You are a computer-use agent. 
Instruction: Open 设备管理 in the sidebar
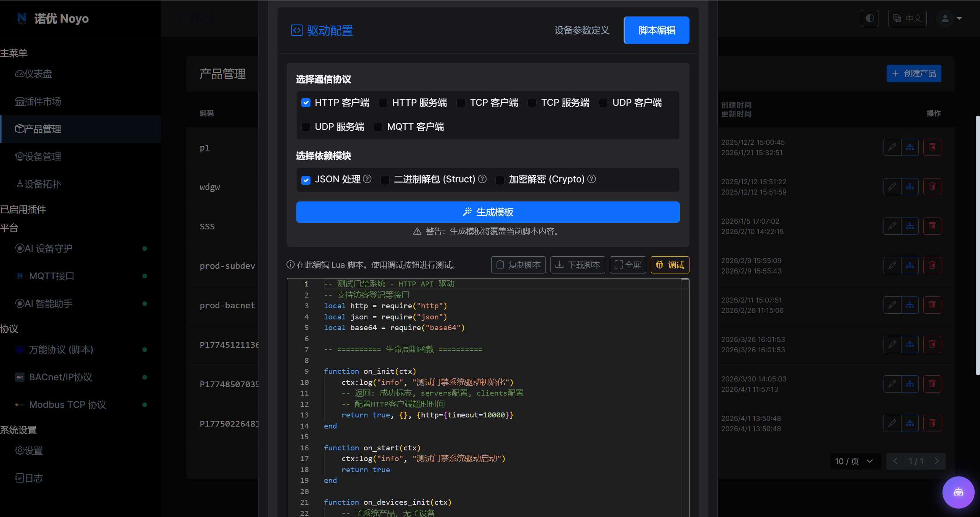pos(80,157)
